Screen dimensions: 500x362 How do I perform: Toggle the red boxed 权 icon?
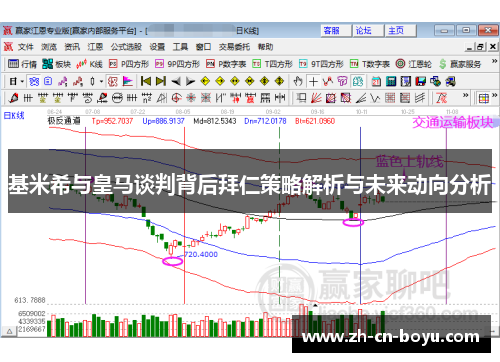click(113, 81)
